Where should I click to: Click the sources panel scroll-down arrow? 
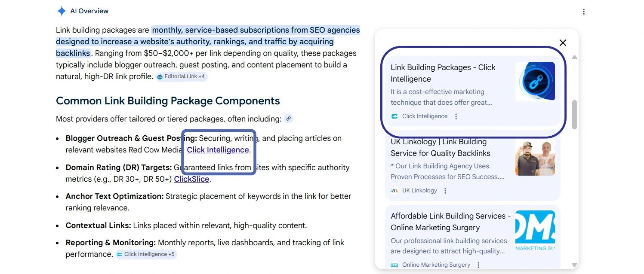pos(574,265)
